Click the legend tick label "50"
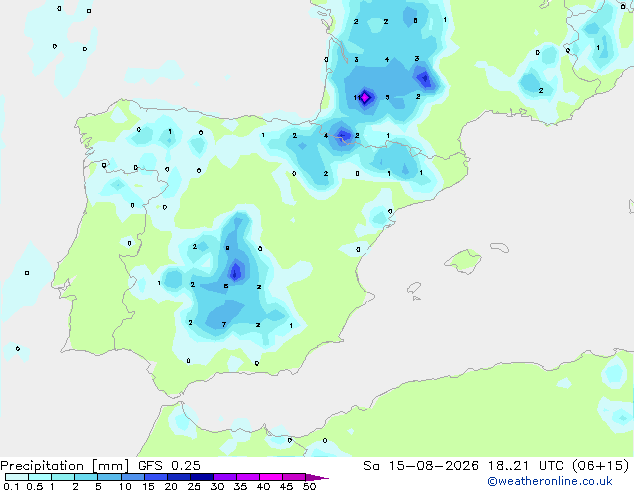The image size is (634, 490). [309, 486]
